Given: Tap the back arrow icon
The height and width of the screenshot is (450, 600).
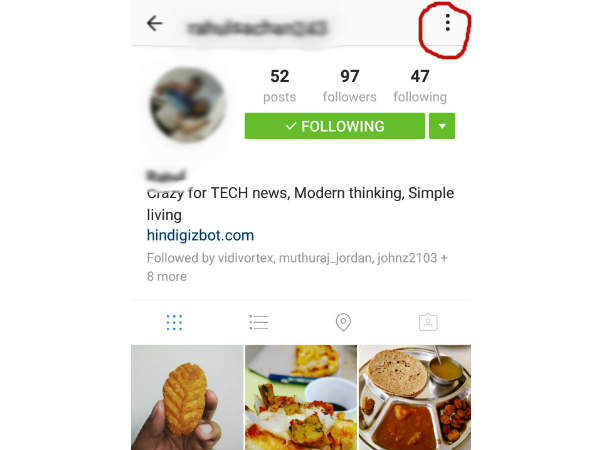Looking at the screenshot, I should tap(155, 23).
